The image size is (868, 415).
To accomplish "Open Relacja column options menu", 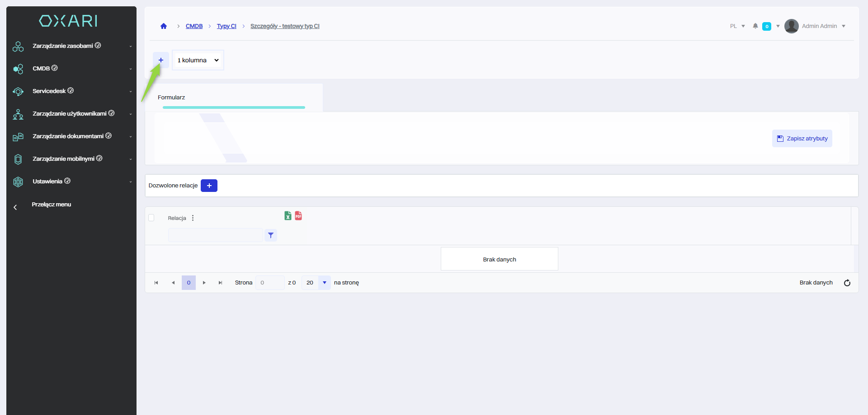I will [193, 218].
